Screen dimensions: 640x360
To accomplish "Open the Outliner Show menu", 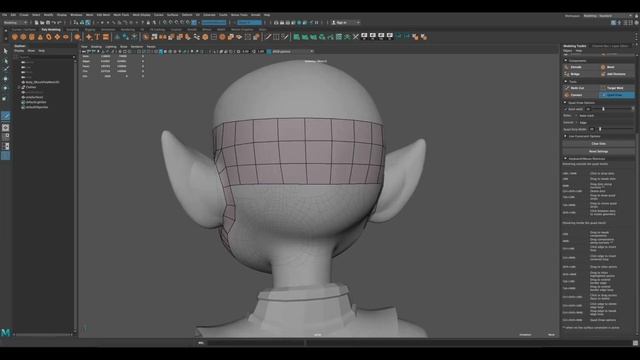I will point(31,51).
